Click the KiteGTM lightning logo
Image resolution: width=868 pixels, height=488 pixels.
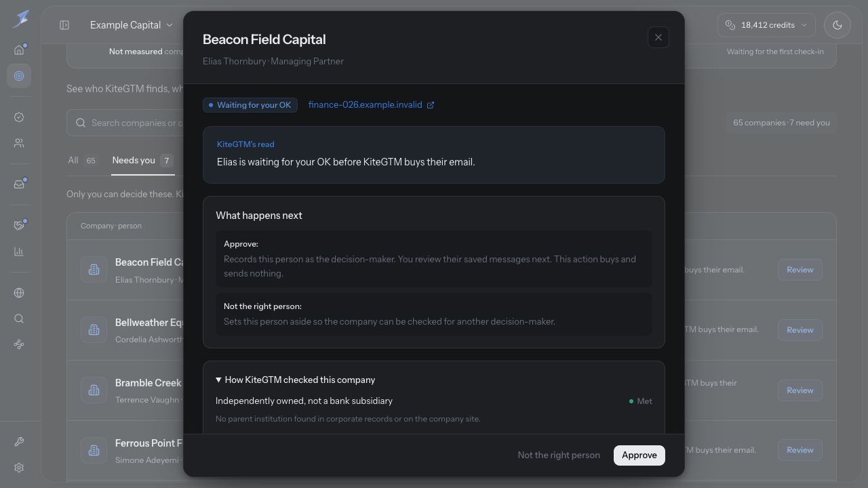pos(20,19)
